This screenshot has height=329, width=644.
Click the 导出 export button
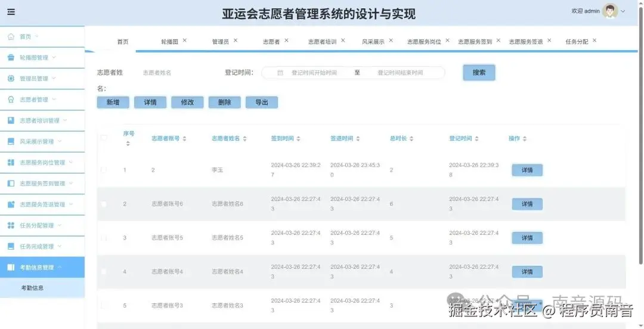tap(262, 103)
